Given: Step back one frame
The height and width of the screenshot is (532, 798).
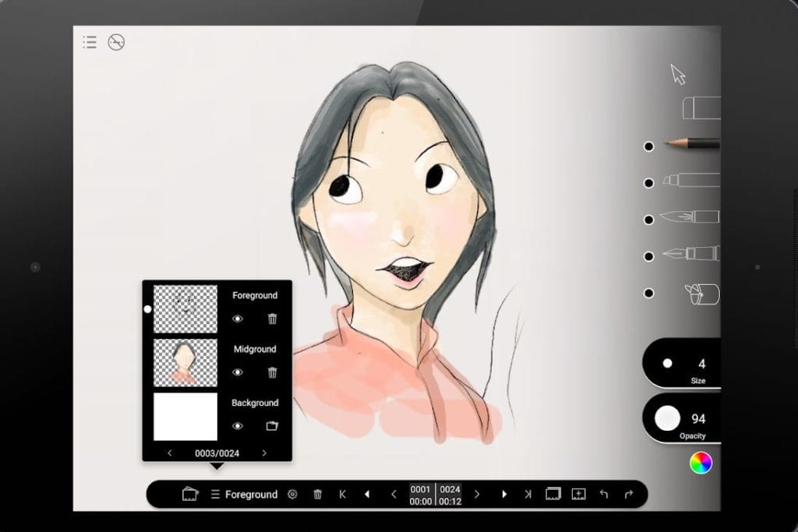Looking at the screenshot, I should click(394, 494).
